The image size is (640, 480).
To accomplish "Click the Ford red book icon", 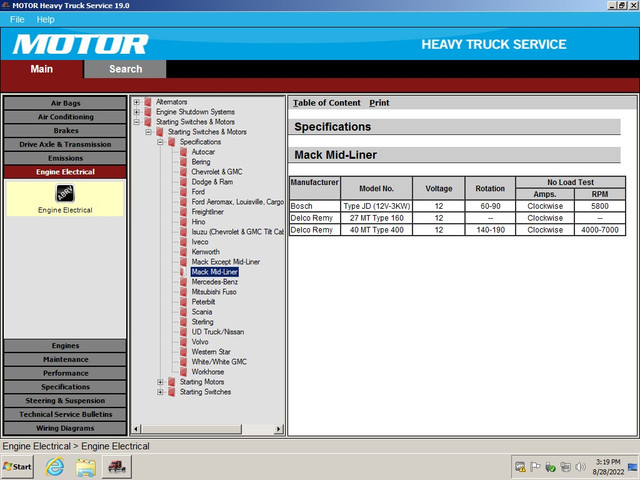I will tap(183, 192).
